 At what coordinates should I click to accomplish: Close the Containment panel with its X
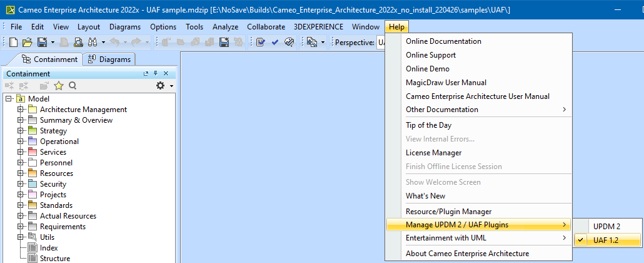click(166, 74)
